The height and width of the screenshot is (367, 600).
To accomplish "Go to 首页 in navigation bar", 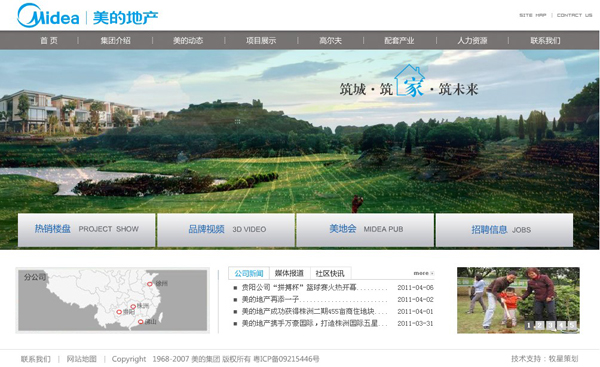I will pyautogui.click(x=49, y=41).
